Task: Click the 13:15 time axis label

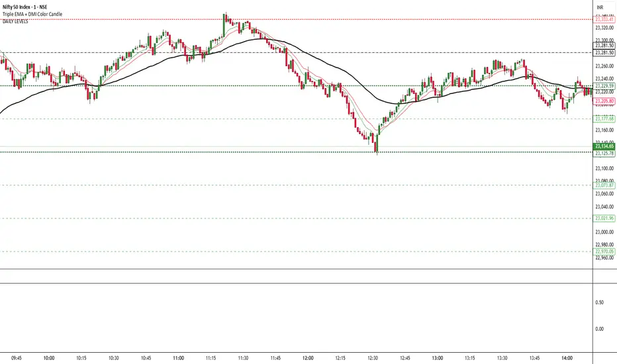Action: tap(470, 358)
